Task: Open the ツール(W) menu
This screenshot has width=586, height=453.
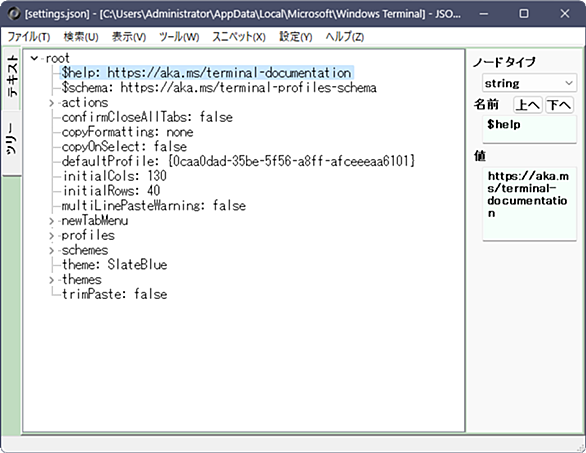Action: click(179, 37)
